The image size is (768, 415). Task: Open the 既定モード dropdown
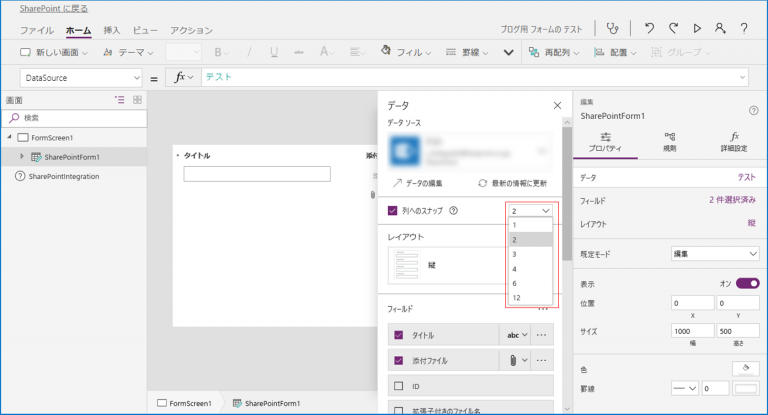click(x=714, y=254)
